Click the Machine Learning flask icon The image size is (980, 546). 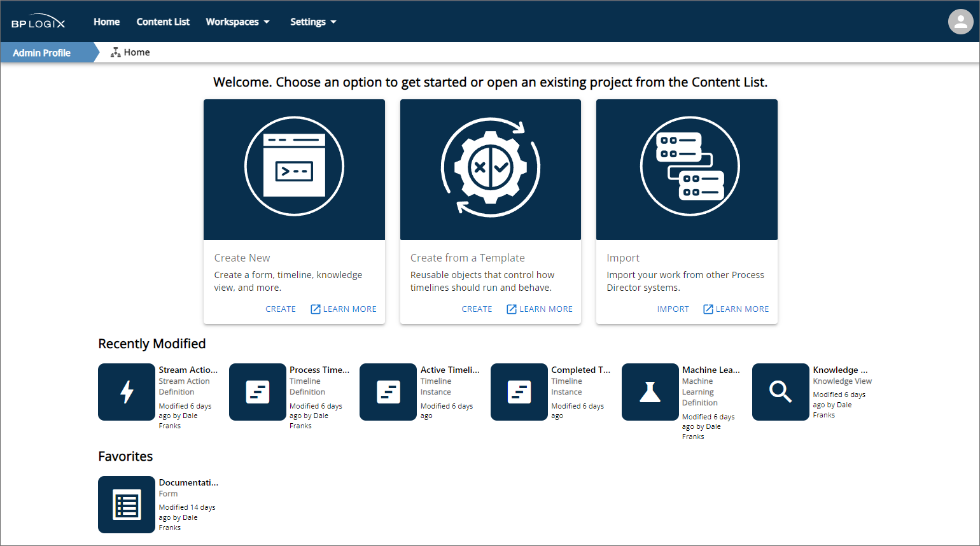coord(650,392)
